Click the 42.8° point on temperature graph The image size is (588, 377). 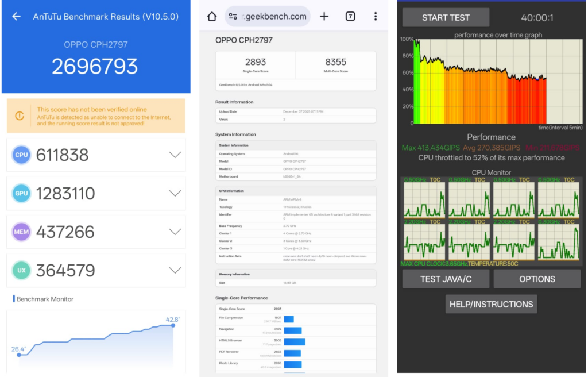[173, 325]
